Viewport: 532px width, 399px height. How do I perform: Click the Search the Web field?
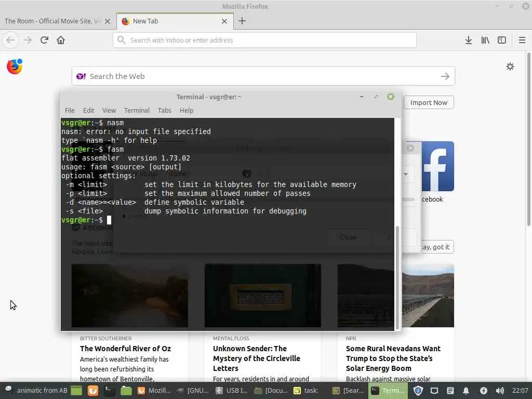(x=263, y=76)
